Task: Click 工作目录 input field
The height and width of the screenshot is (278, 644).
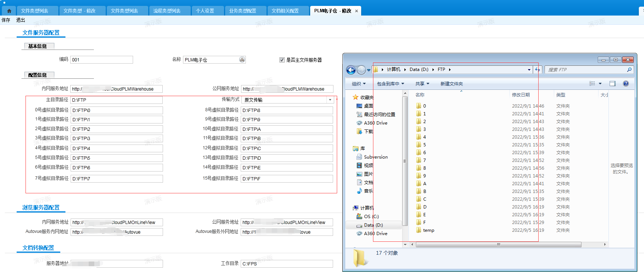Action: click(287, 264)
